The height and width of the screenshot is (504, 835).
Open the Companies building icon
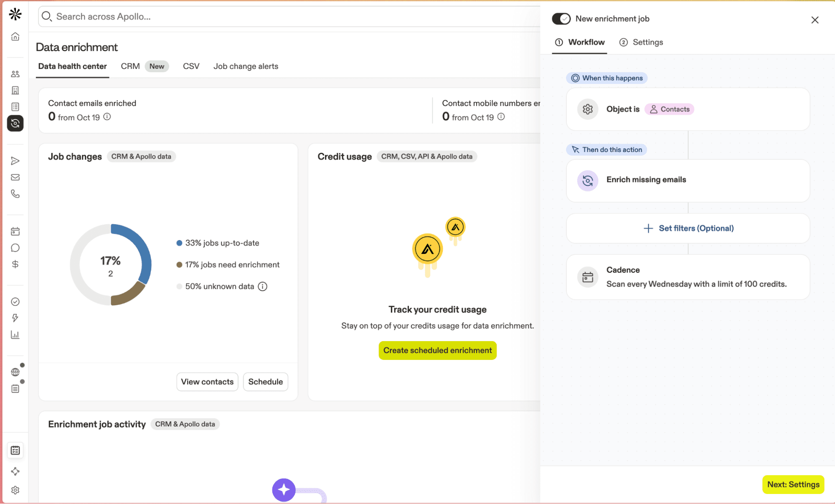(x=15, y=90)
